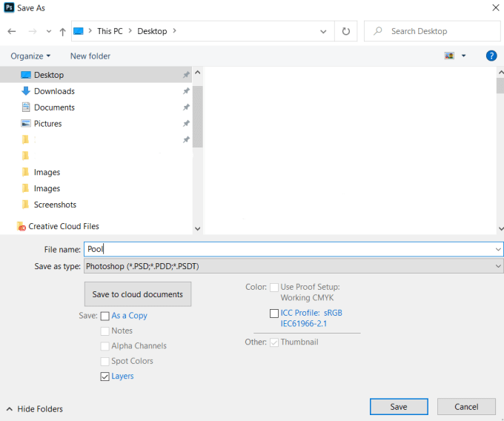
Task: Click the Downloads blue arrow icon
Action: (26, 91)
